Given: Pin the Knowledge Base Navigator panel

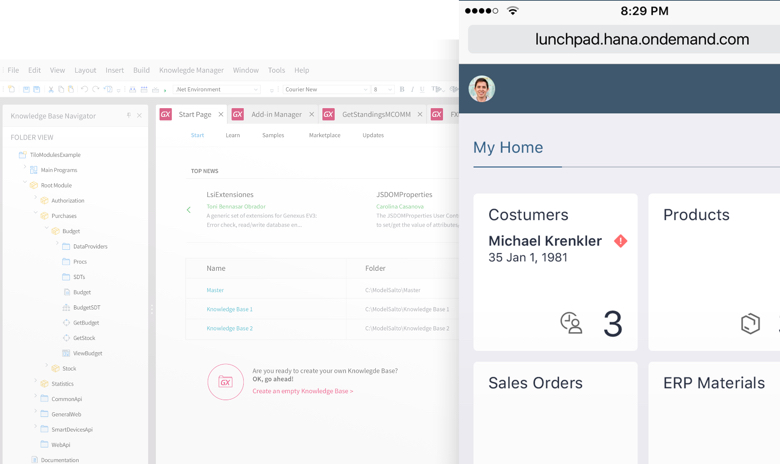Looking at the screenshot, I should click(129, 115).
